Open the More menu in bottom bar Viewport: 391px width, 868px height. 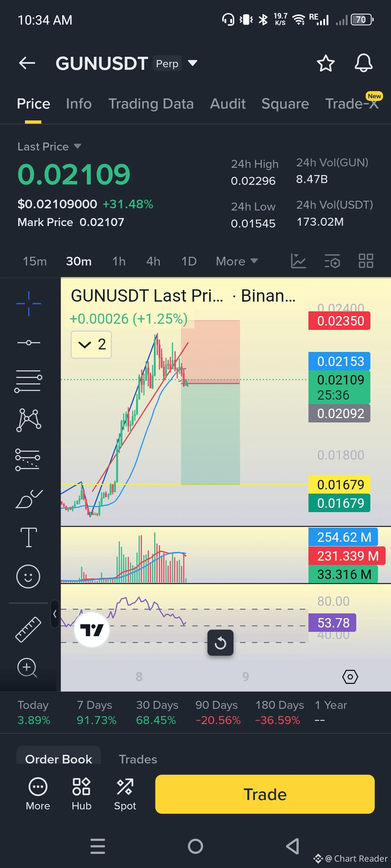point(38,794)
